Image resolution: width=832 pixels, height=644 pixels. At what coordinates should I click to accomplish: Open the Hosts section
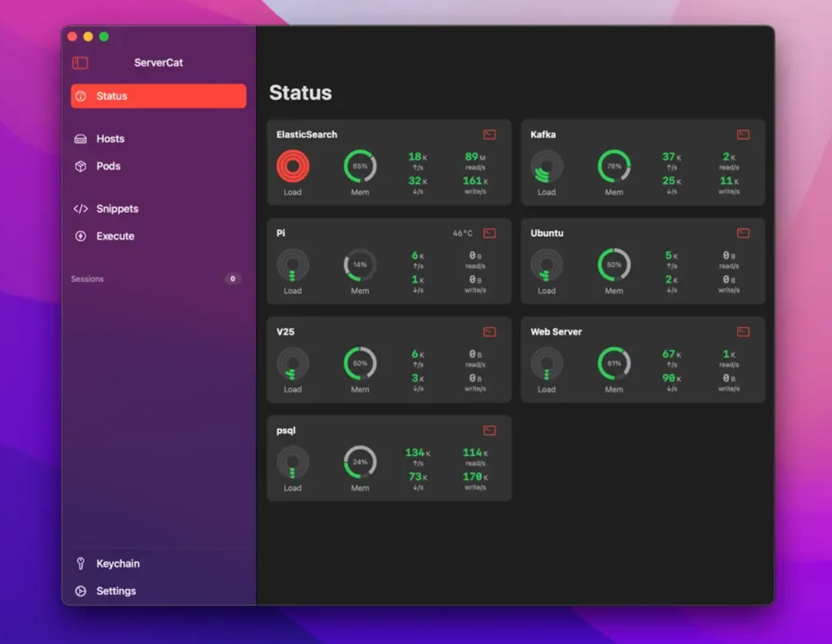point(159,138)
